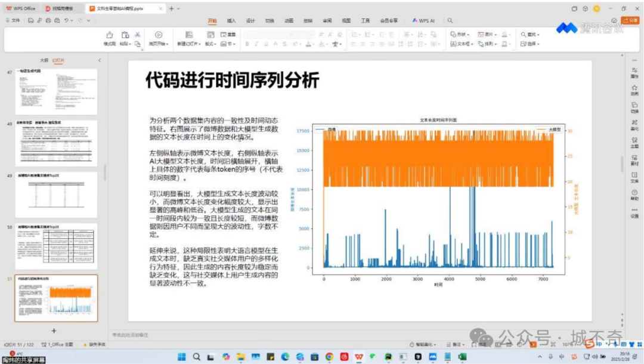This screenshot has width=644, height=364.
Task: Select font color A swatch button
Action: point(308,44)
